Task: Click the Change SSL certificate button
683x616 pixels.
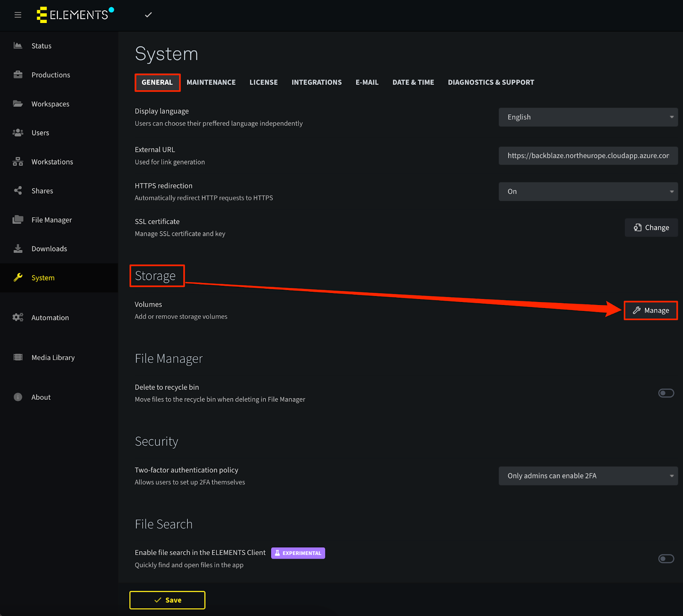Action: [651, 227]
